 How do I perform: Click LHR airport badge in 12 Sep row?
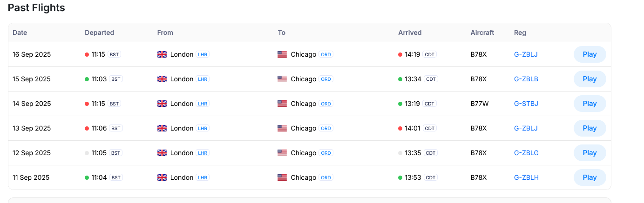pos(203,153)
